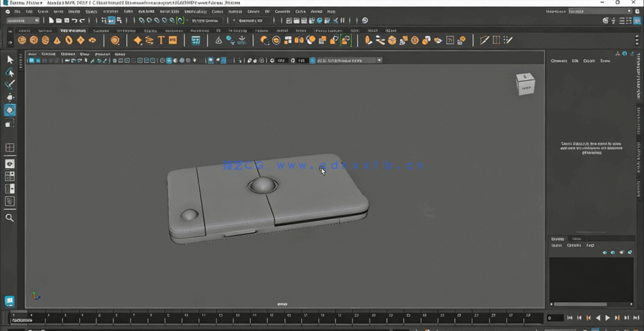
Task: Click the polygon Type (T) tool icon
Action: 161,40
